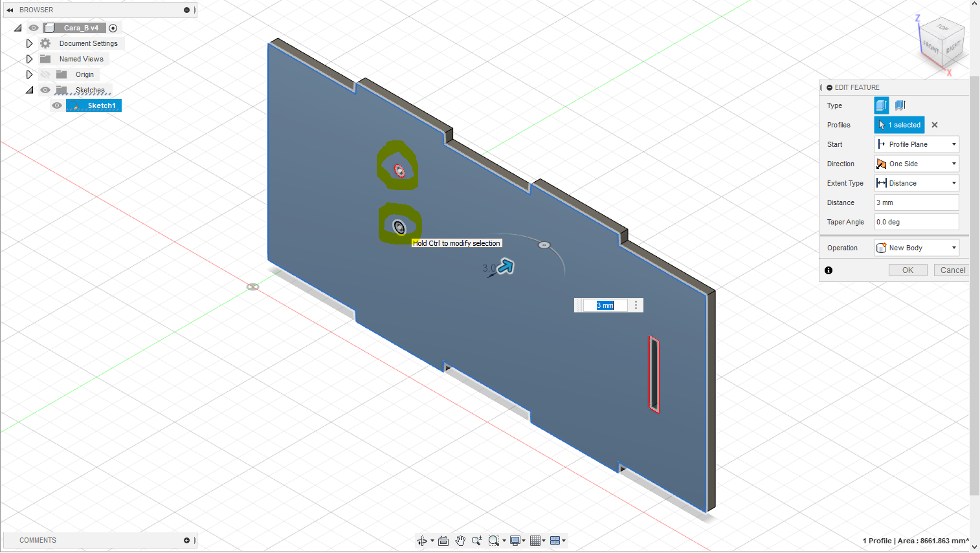
Task: Select the Zoom Window tool
Action: (x=494, y=541)
